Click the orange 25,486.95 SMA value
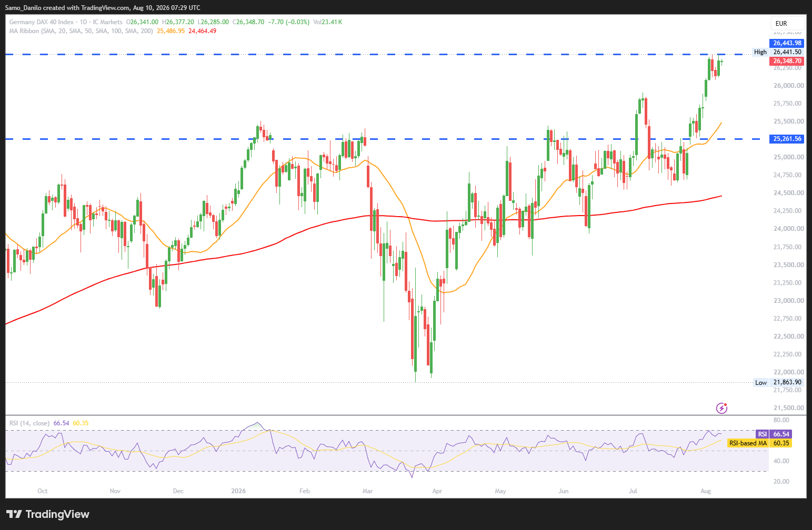Viewport: 812px width, 530px height. point(171,31)
